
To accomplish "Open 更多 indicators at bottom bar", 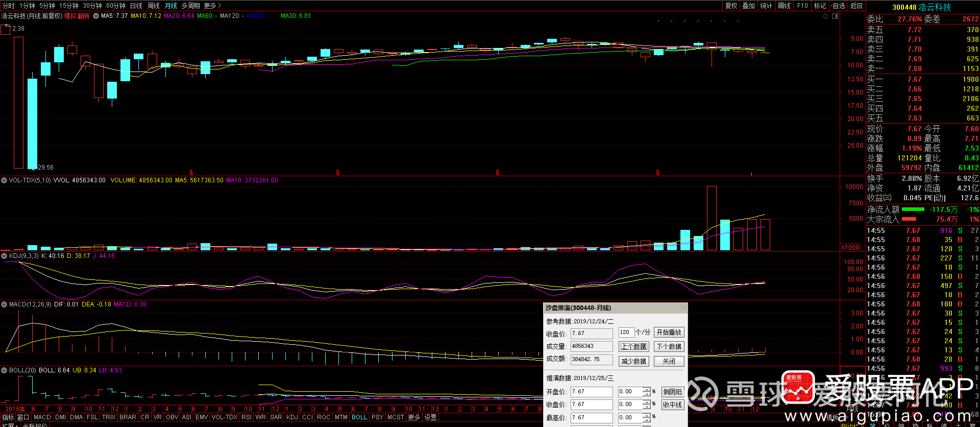I will click(x=414, y=417).
